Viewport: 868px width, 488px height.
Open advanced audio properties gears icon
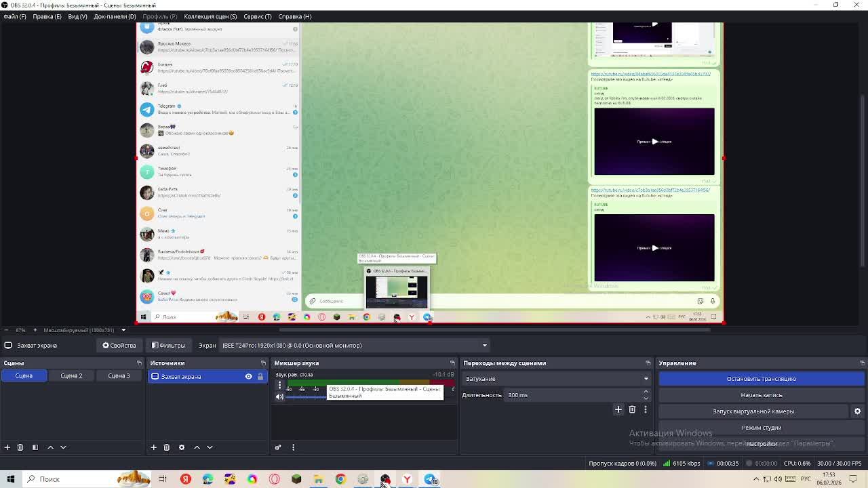coord(278,447)
